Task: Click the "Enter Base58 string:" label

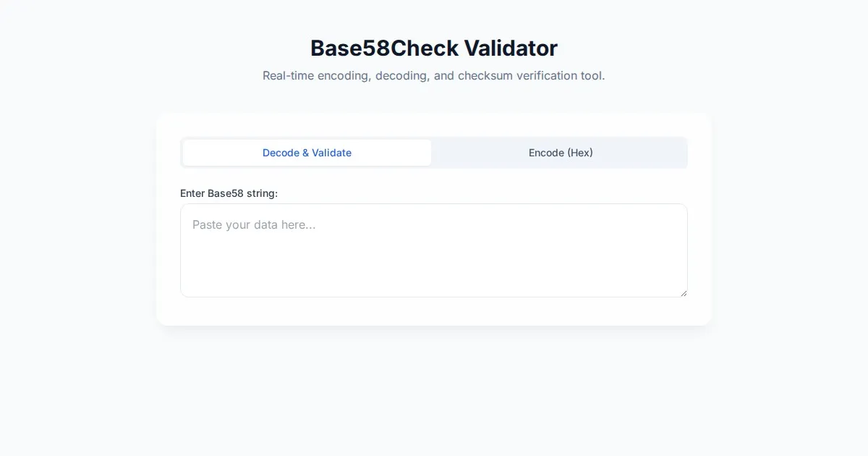Action: tap(229, 193)
